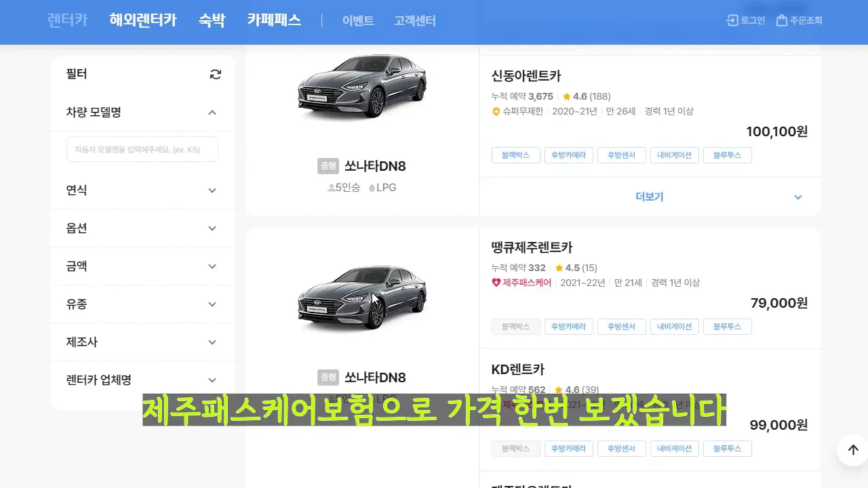Click the 2021~22년 text on 땡큐제주렌트카

coord(583,283)
